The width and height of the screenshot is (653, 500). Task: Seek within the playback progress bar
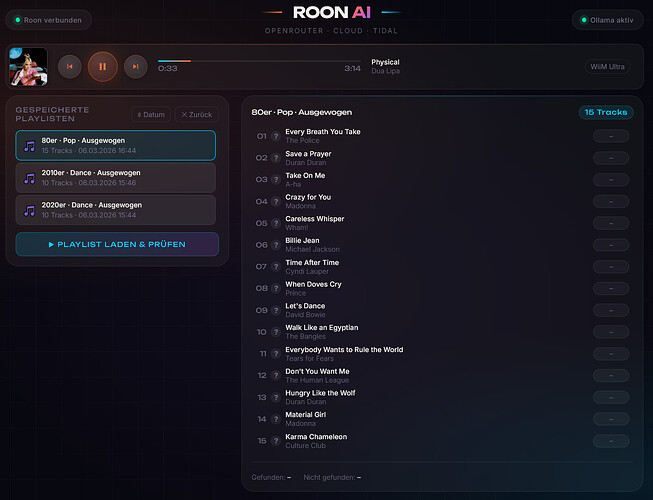coord(259,61)
